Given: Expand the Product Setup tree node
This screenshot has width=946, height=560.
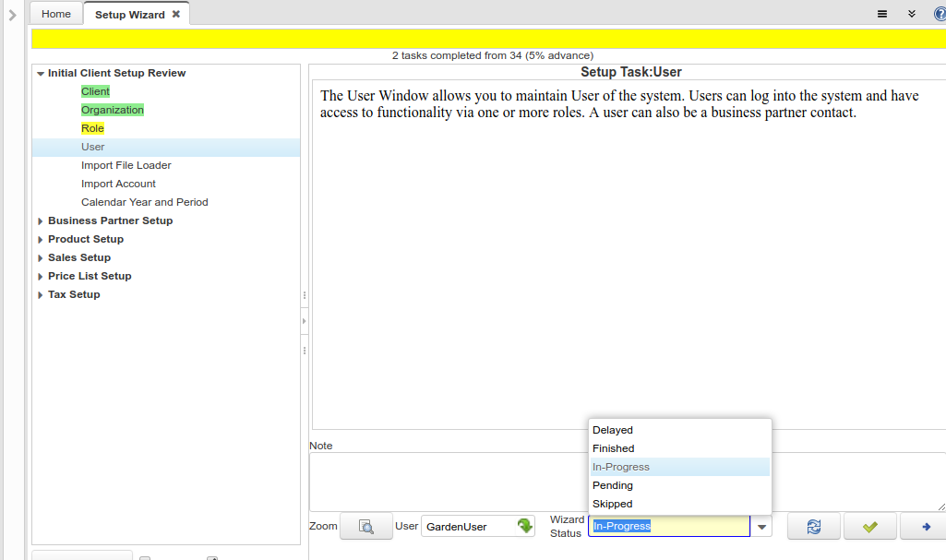Looking at the screenshot, I should coord(40,240).
